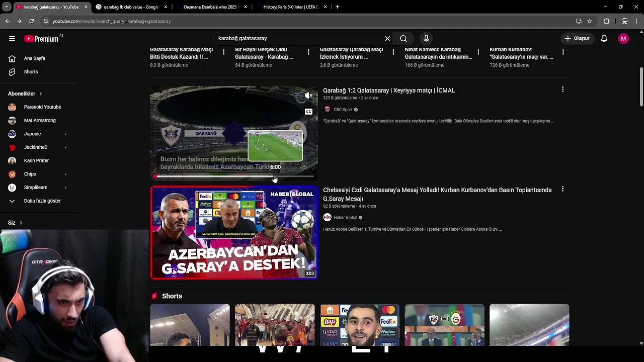
Task: Open Haber Global channel link
Action: pos(346,218)
